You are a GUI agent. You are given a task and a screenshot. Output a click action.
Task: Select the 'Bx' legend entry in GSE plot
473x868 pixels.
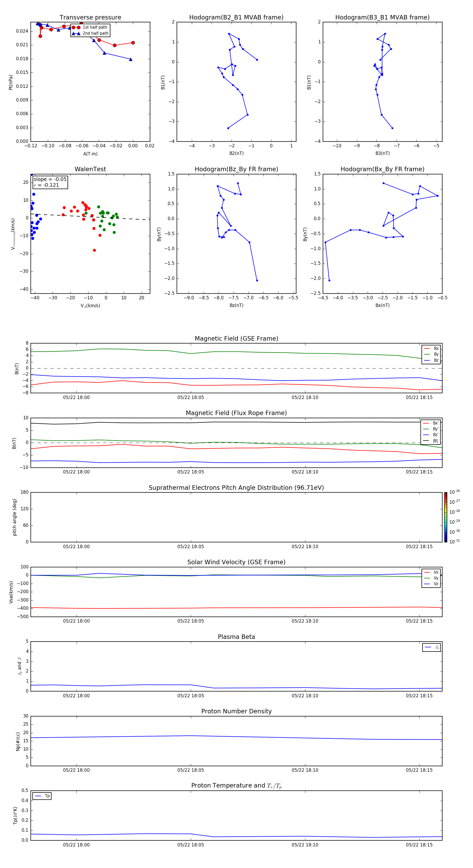[431, 349]
